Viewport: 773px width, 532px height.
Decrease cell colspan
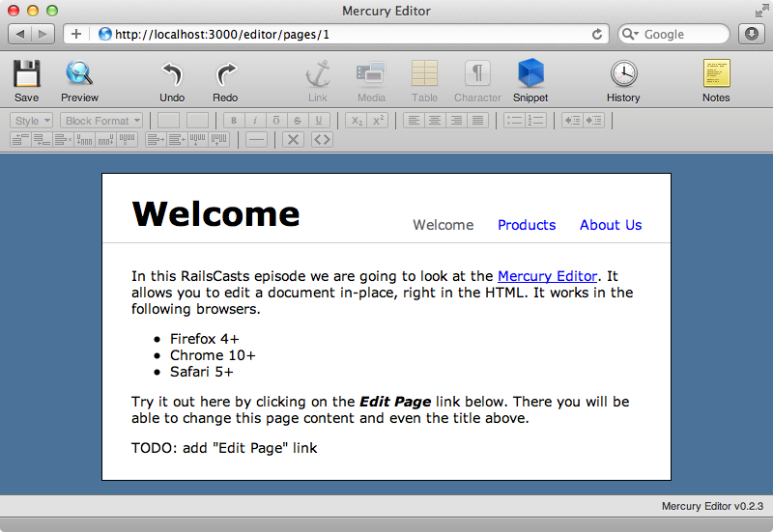click(177, 140)
